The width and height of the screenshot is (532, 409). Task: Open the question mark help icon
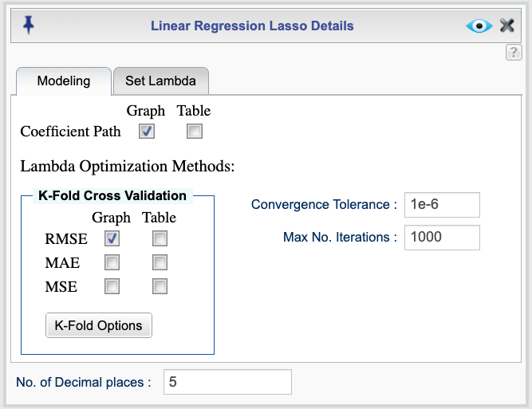point(514,53)
